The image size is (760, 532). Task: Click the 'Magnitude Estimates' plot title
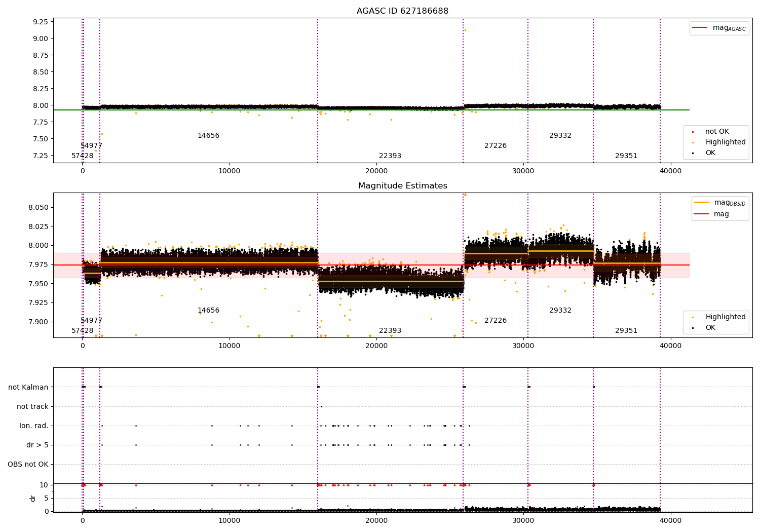tap(402, 185)
